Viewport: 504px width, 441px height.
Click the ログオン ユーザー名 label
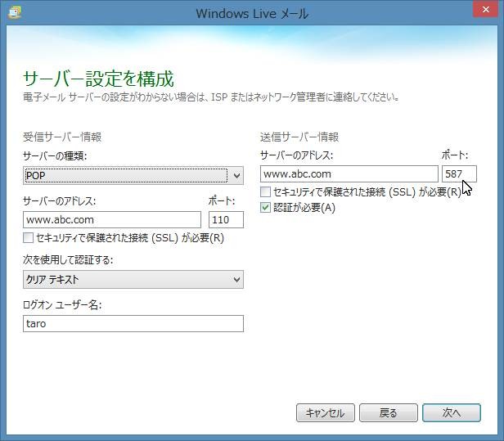[x=62, y=304]
